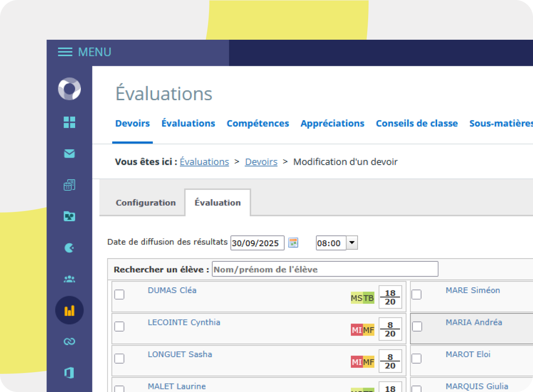Screen dimensions: 533x392
Task: Tick the checkbox next to LECOINTE Cynthia
Action: 119,327
